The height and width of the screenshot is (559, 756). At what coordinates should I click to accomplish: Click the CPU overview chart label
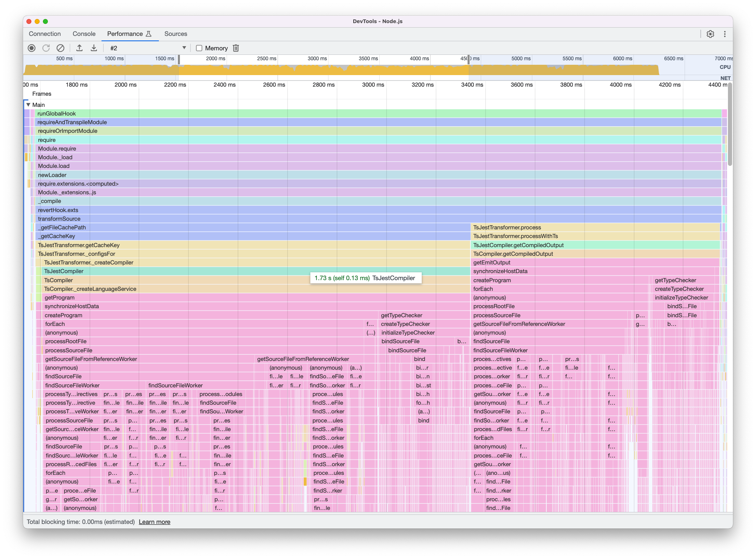725,67
